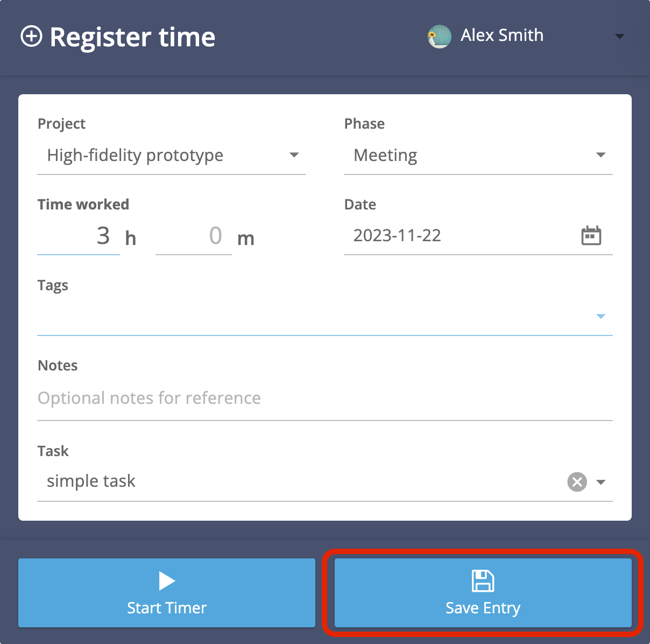Expand the Task dropdown arrow
This screenshot has width=650, height=644.
coord(600,482)
